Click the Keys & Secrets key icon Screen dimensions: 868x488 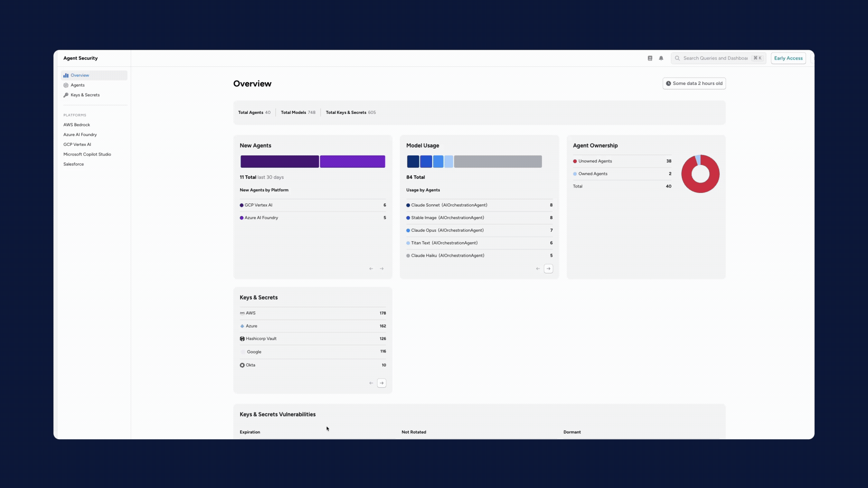coord(66,95)
